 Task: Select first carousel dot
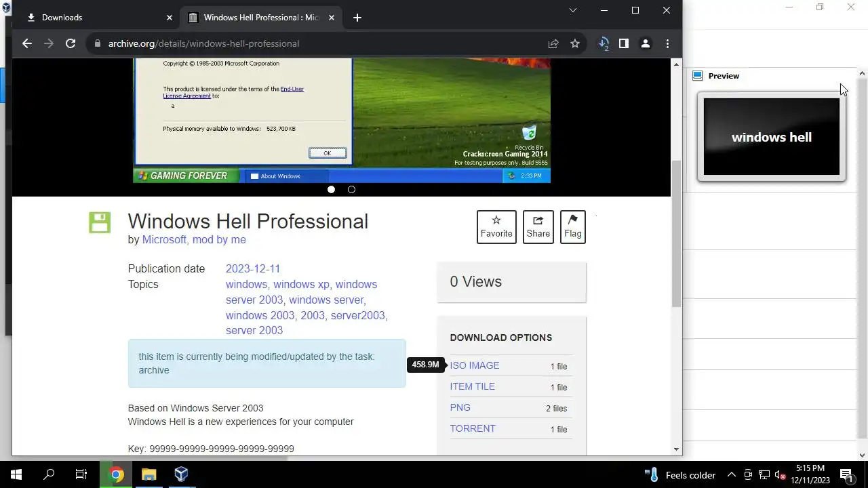[x=331, y=189]
